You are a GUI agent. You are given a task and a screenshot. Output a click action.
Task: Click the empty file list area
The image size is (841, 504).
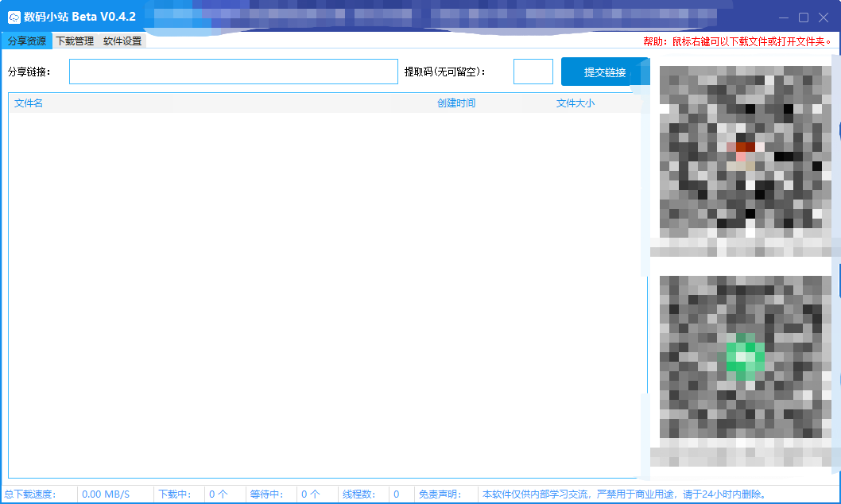click(318, 294)
